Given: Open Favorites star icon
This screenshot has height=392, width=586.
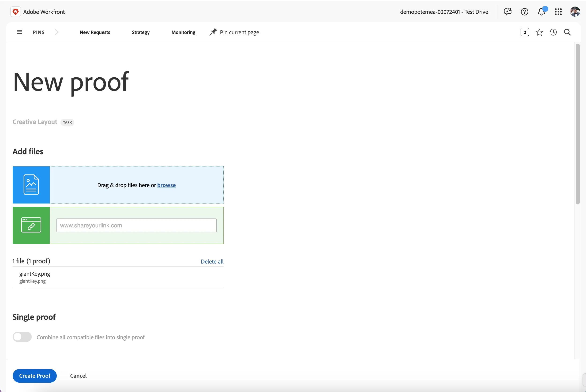Looking at the screenshot, I should tap(539, 32).
